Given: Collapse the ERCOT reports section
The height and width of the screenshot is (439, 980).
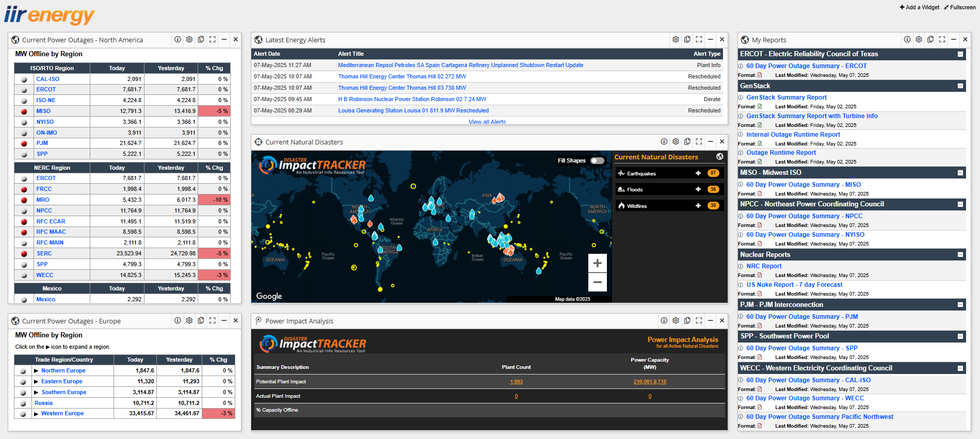Looking at the screenshot, I should 960,54.
